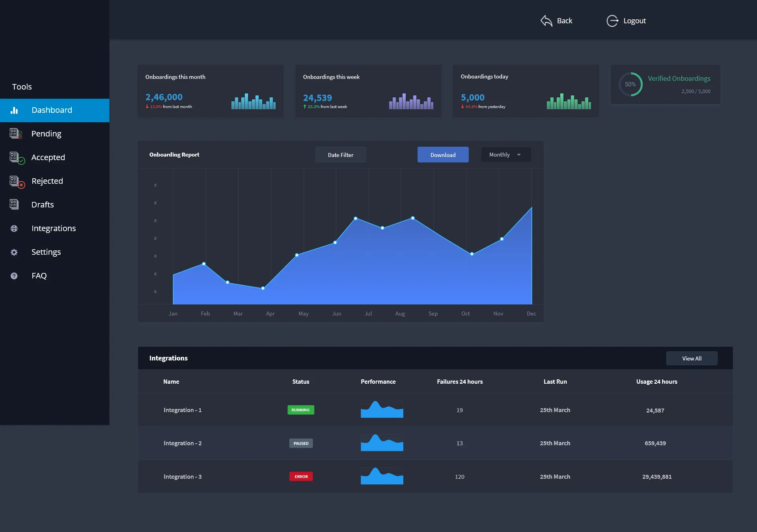Click Integration-3 performance sparkline thumbnail
This screenshot has height=532, width=757.
[x=382, y=476]
